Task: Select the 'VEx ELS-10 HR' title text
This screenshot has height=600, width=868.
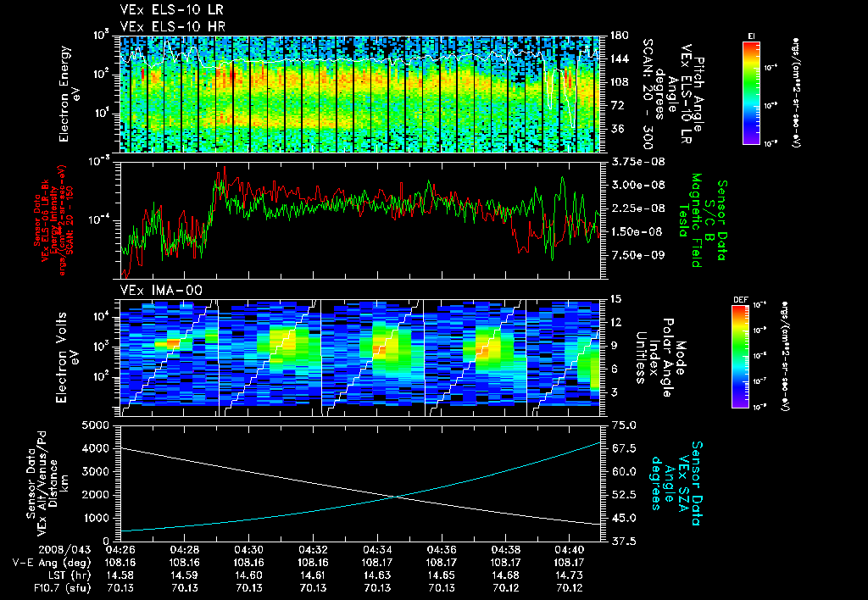Action: click(173, 26)
